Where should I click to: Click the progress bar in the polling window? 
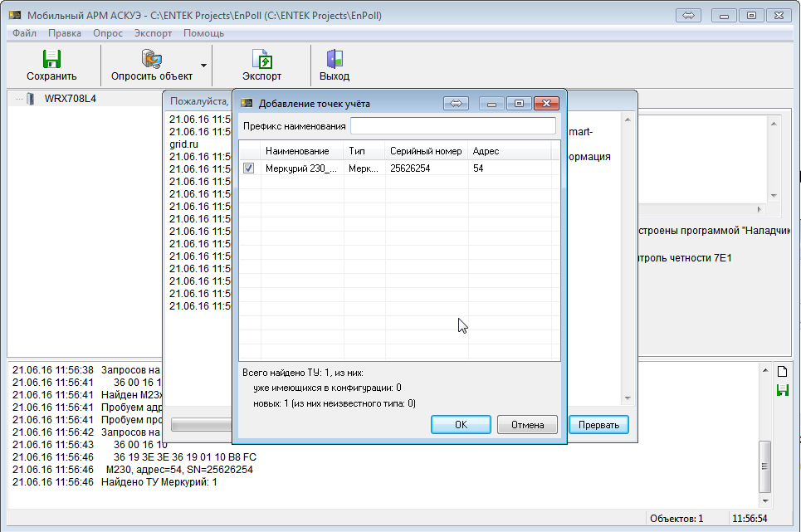point(202,425)
